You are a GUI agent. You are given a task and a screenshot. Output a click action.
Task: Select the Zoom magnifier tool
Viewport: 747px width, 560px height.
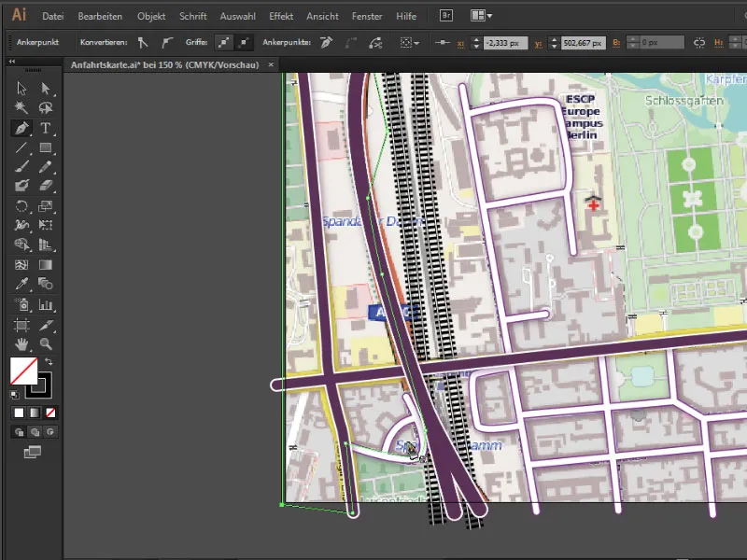tap(45, 343)
